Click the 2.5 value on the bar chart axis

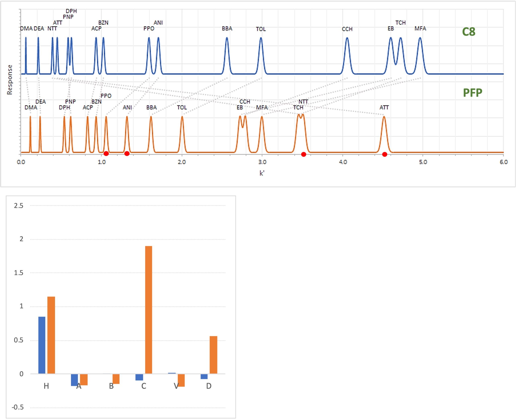(x=19, y=206)
